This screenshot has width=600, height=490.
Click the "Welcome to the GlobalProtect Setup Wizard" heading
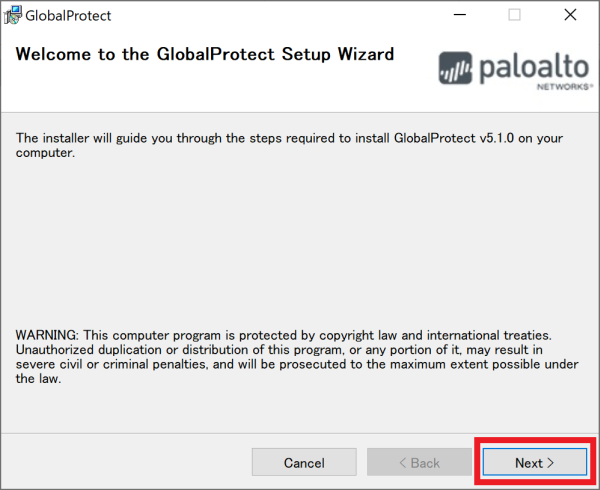coord(204,54)
